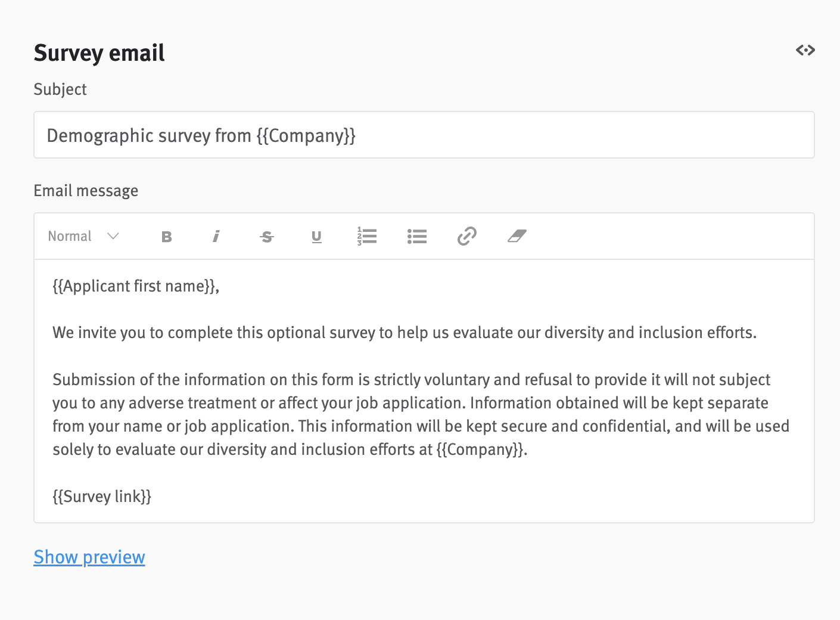Insert a hyperlink
Viewport: 840px width, 620px height.
coord(467,236)
